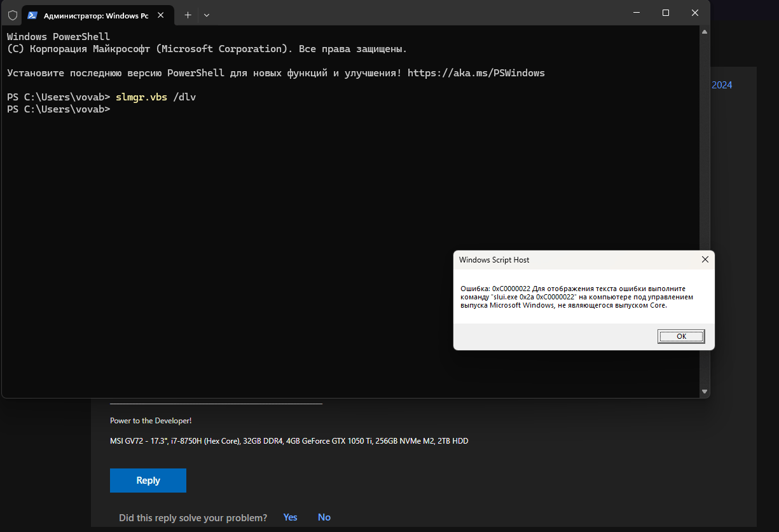Image resolution: width=779 pixels, height=532 pixels.
Task: Click the PowerShell icon on the tab
Action: (32, 15)
